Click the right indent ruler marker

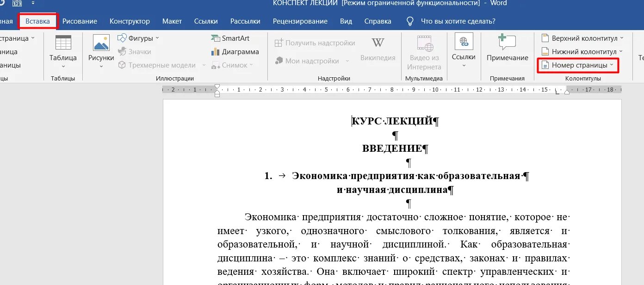tap(567, 92)
